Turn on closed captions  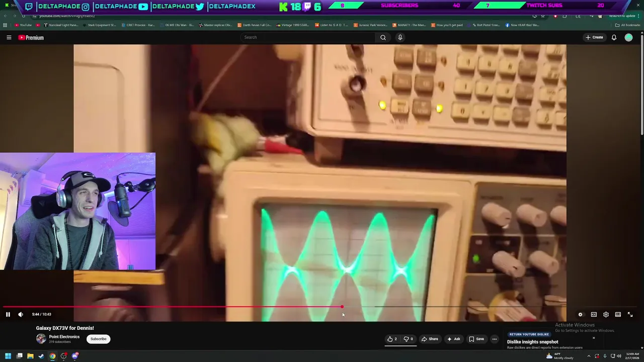click(x=594, y=314)
